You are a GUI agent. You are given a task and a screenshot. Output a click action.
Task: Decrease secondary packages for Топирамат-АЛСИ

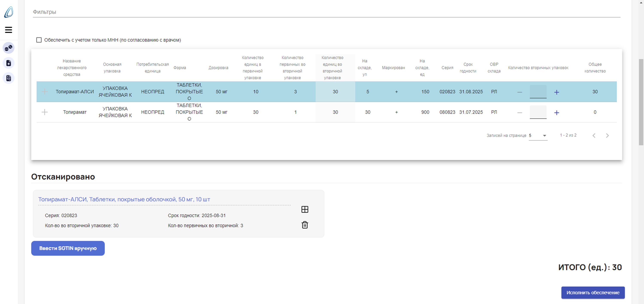(520, 92)
